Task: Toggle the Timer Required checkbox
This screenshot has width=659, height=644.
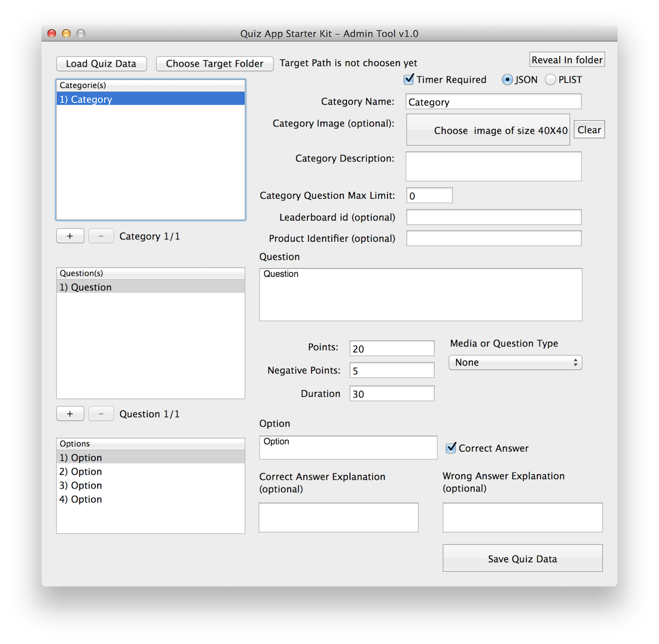Action: [409, 80]
